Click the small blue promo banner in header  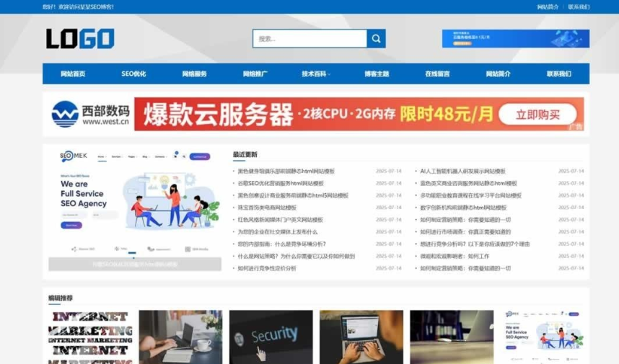point(515,39)
